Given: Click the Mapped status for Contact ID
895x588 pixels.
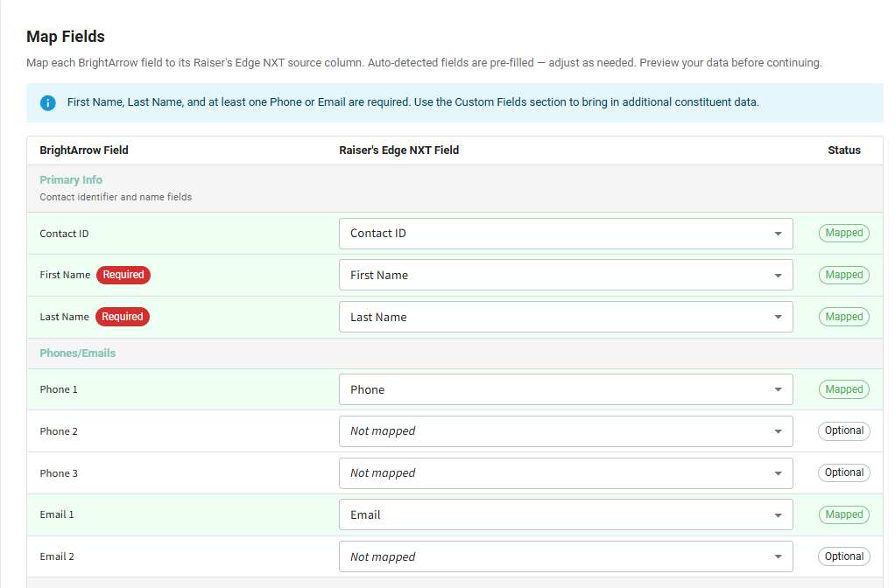Looking at the screenshot, I should pos(844,233).
